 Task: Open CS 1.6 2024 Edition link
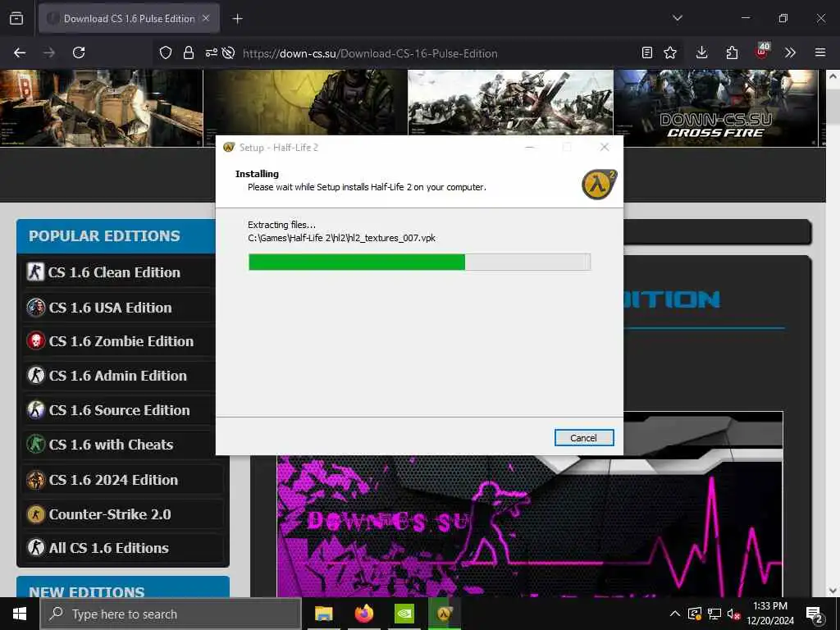pyautogui.click(x=113, y=480)
